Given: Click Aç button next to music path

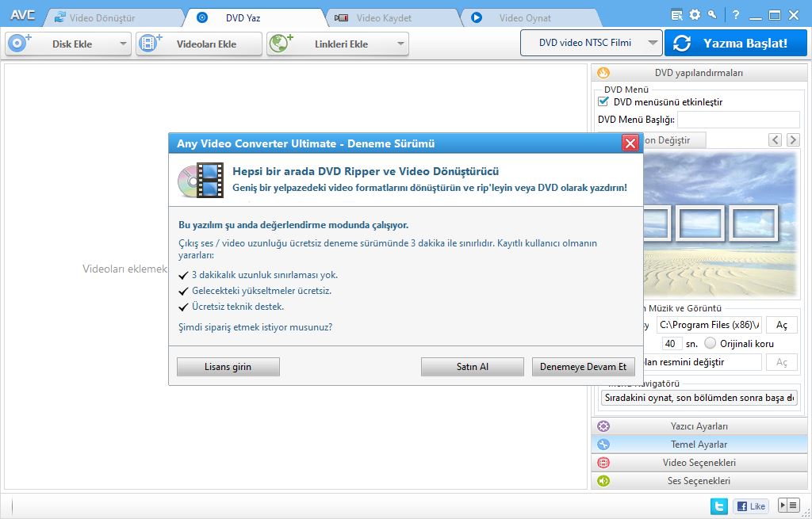Looking at the screenshot, I should [781, 325].
